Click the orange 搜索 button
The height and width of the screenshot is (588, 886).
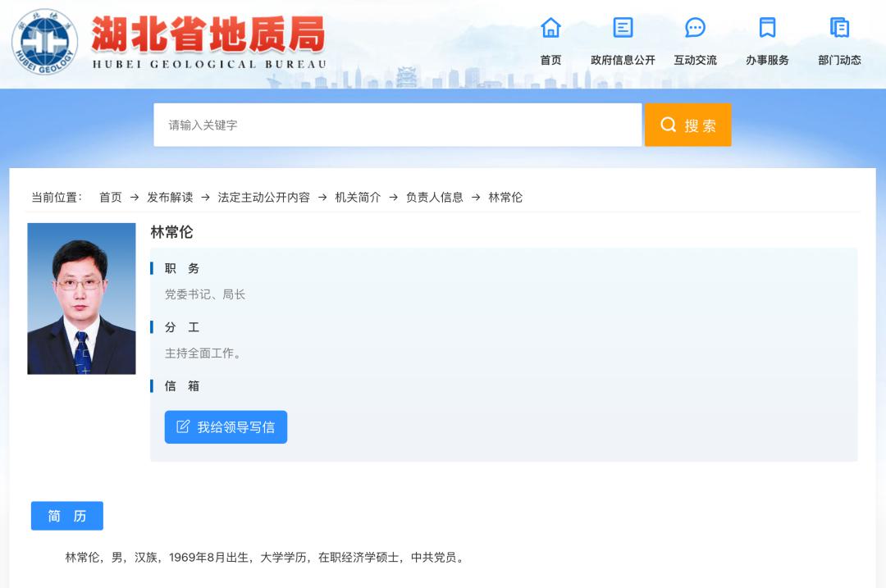[687, 125]
